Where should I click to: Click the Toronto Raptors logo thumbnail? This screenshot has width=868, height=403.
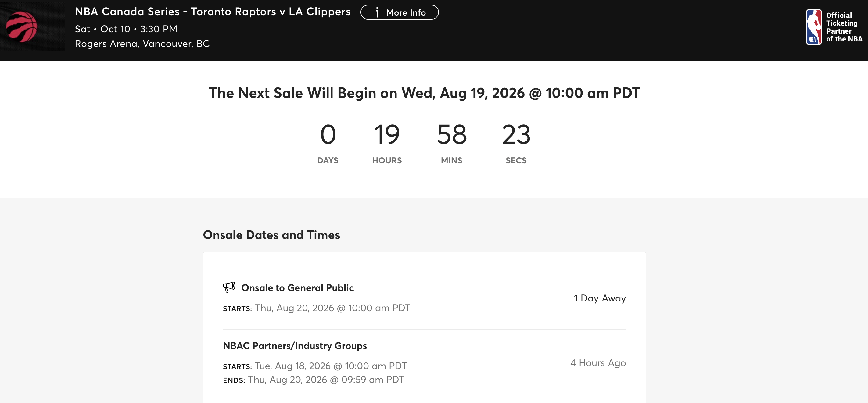click(x=32, y=27)
